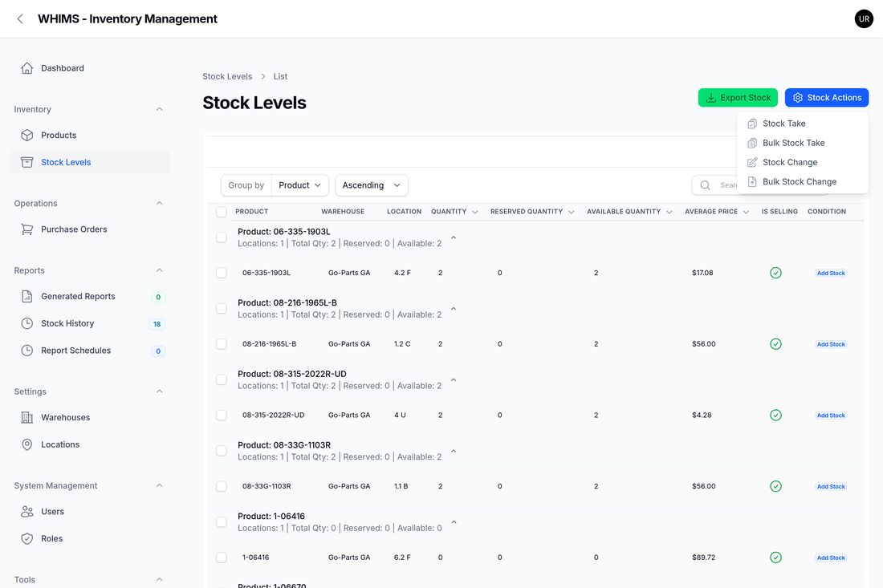Click the Users people icon
The width and height of the screenshot is (883, 588).
(x=27, y=511)
